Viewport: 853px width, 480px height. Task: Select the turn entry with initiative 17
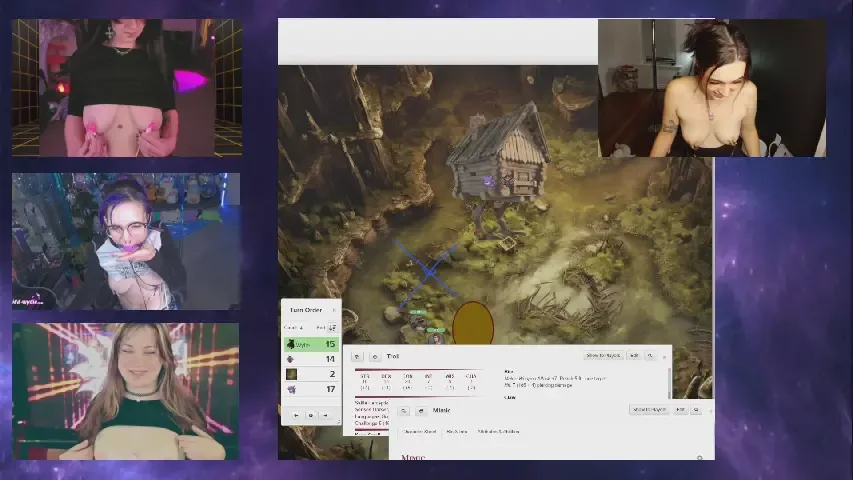tap(310, 389)
